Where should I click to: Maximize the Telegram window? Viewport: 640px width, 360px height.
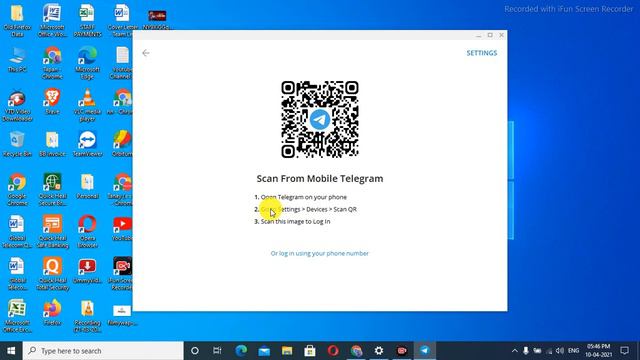click(490, 36)
